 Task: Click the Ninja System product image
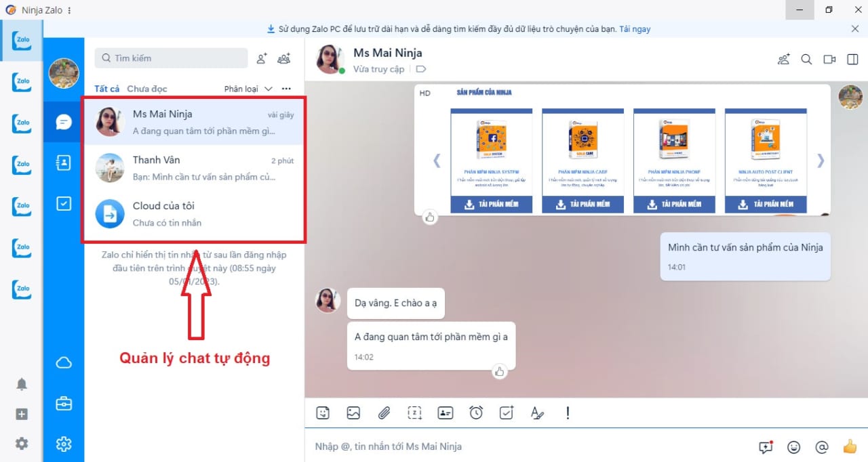point(492,139)
